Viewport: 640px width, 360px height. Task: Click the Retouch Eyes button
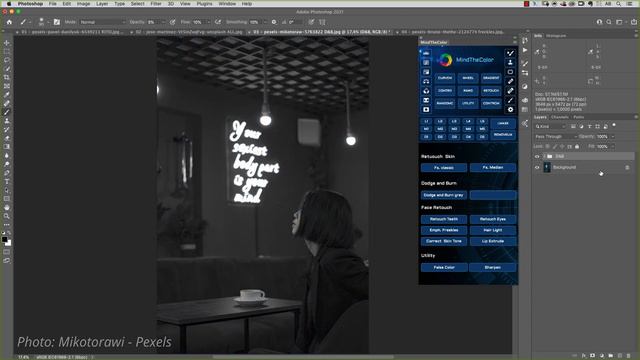[x=493, y=219]
